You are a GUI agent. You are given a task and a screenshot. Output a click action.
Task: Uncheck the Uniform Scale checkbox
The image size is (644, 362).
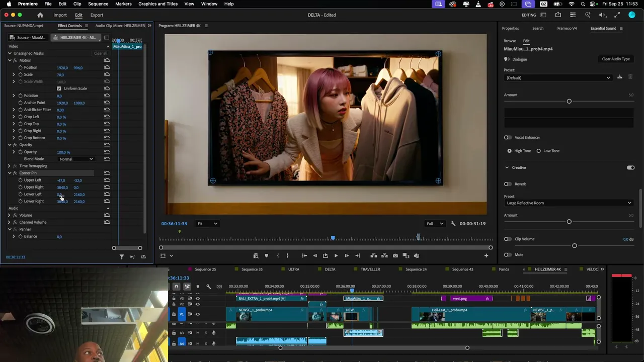pos(59,88)
